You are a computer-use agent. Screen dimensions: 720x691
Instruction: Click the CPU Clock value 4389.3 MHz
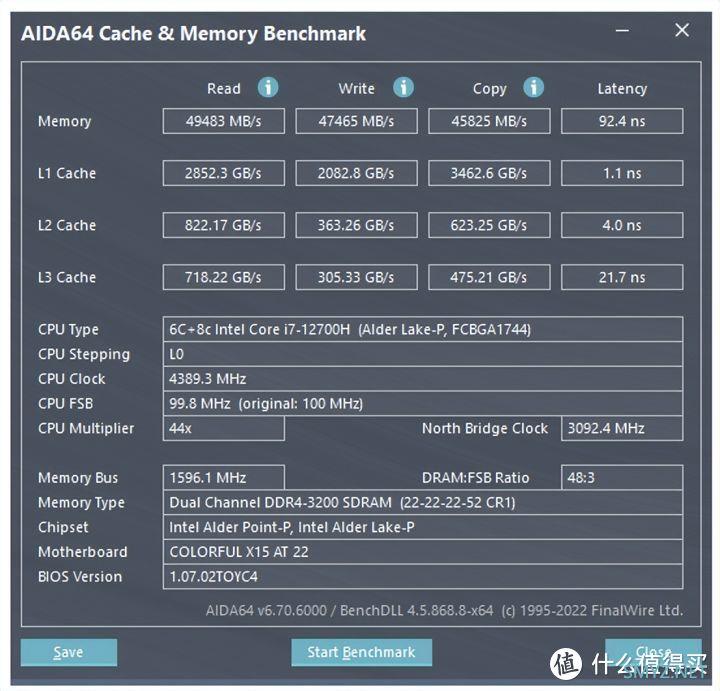(x=423, y=379)
